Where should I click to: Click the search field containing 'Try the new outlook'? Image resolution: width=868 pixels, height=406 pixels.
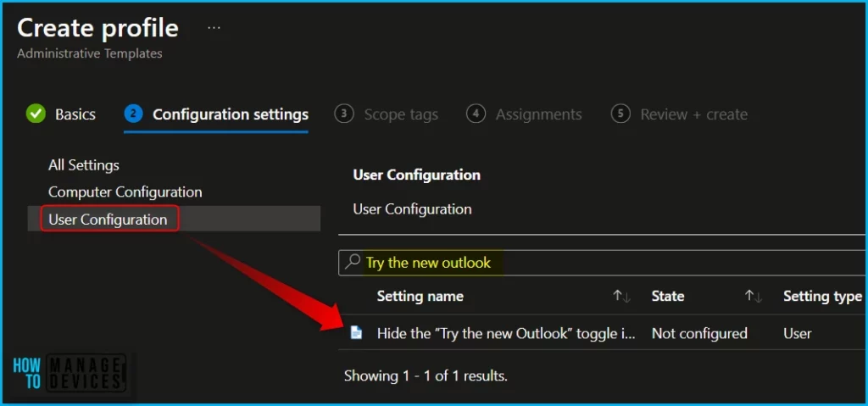[603, 263]
